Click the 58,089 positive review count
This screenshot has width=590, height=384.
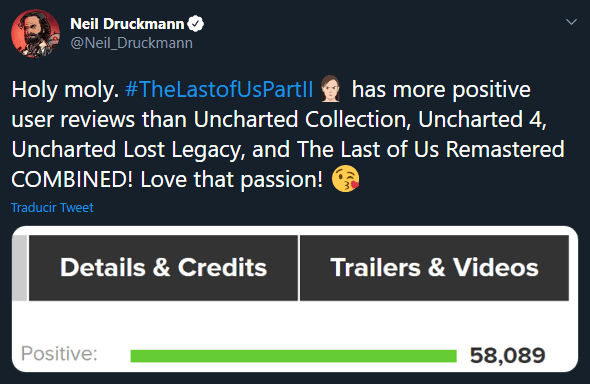point(507,355)
